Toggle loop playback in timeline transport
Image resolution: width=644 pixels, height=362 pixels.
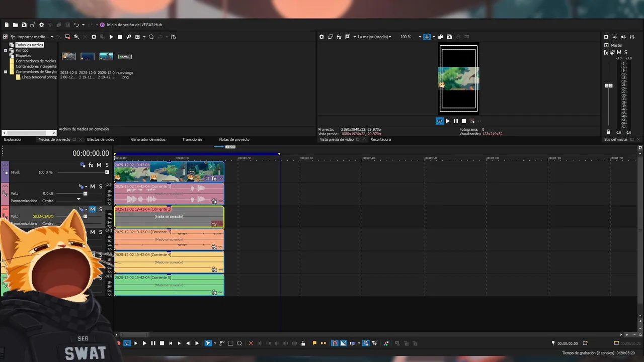(x=127, y=343)
